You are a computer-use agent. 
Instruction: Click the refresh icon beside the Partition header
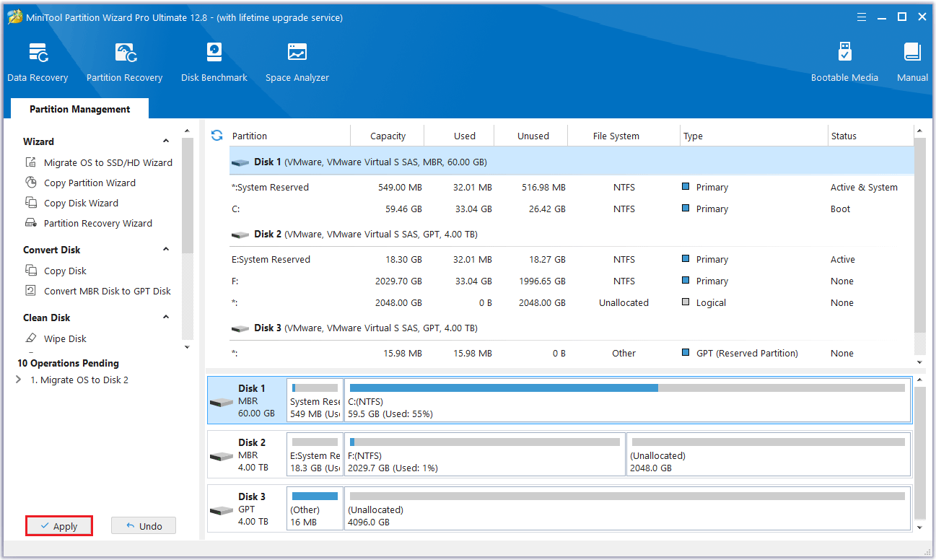click(x=216, y=135)
